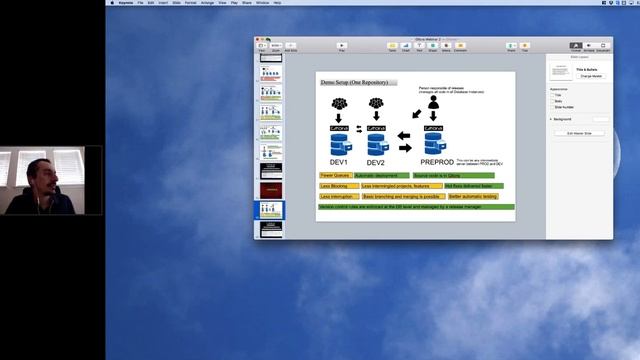Select the dark red slide thumbnail

click(271, 191)
